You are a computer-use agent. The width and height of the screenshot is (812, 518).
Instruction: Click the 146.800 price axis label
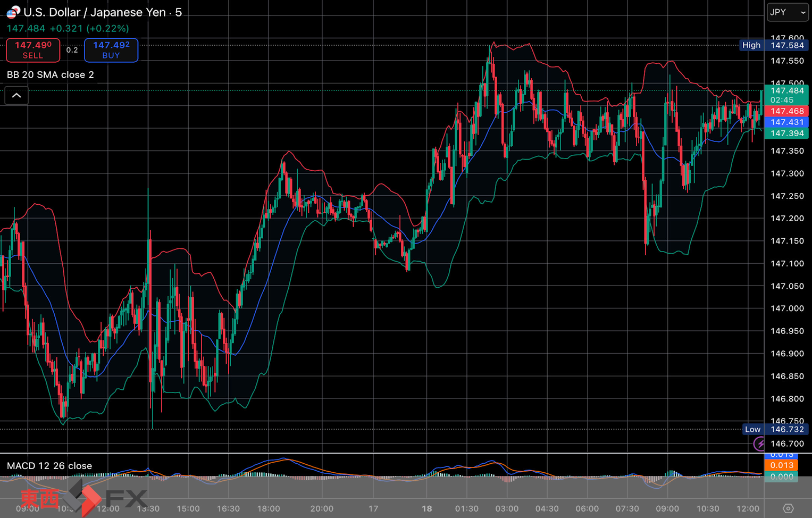[x=787, y=399]
